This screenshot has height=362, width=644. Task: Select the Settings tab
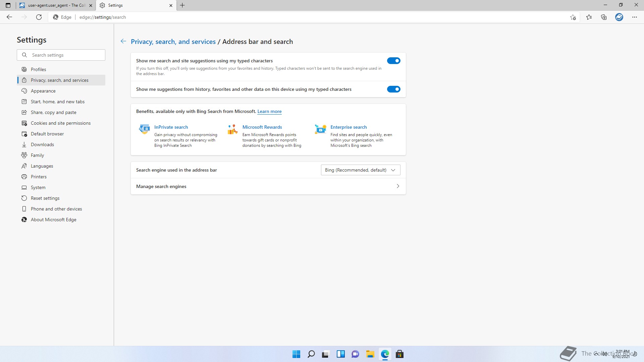tap(136, 5)
